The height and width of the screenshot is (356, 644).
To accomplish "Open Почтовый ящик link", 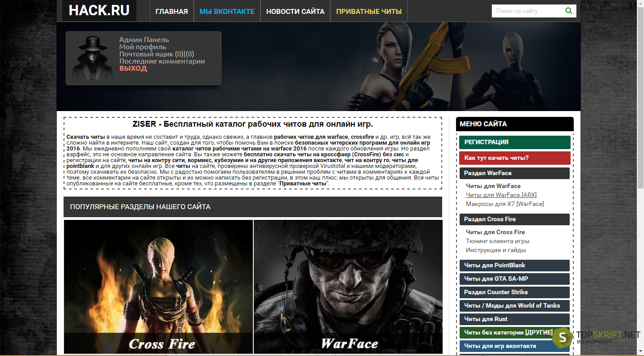I will tap(157, 54).
